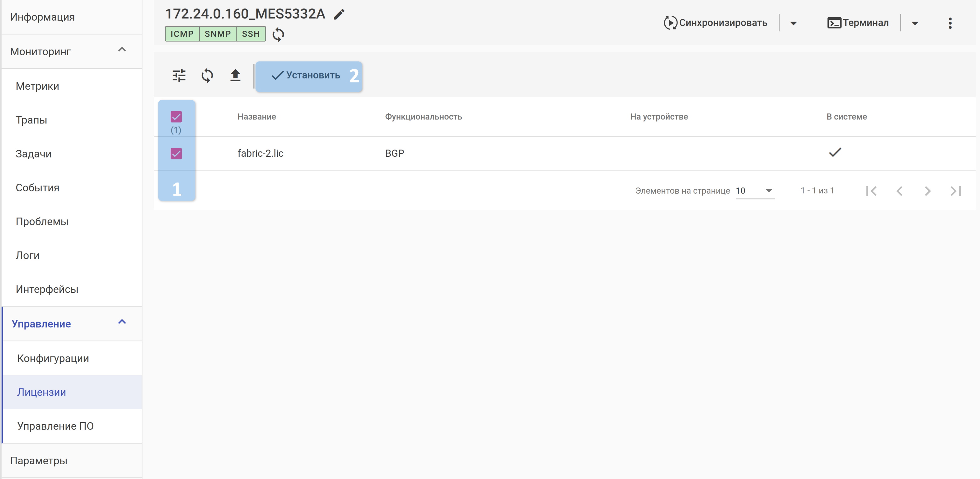980x479 pixels.
Task: Open items per page dropdown
Action: (755, 191)
